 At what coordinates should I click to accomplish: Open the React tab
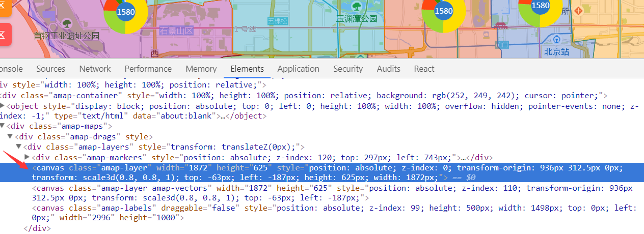click(424, 69)
